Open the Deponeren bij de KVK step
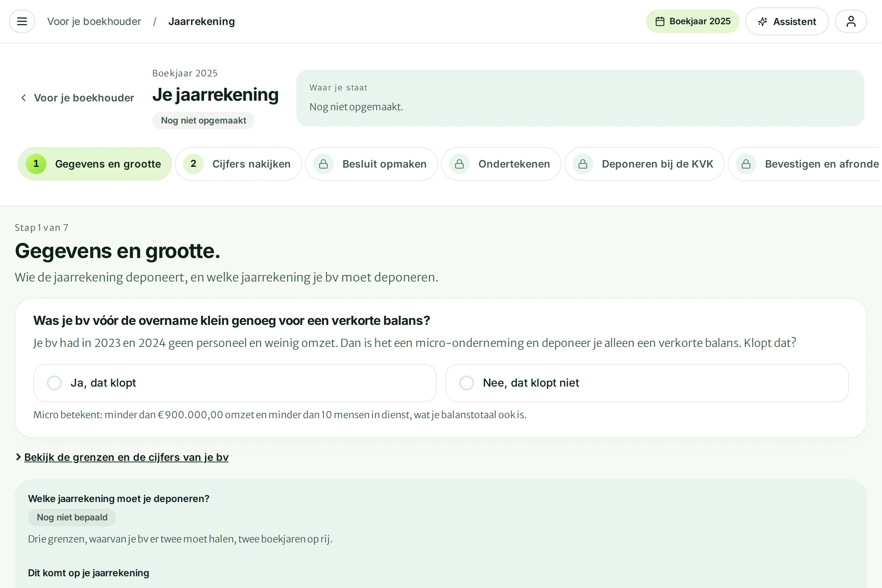Image resolution: width=882 pixels, height=588 pixels. (x=645, y=164)
